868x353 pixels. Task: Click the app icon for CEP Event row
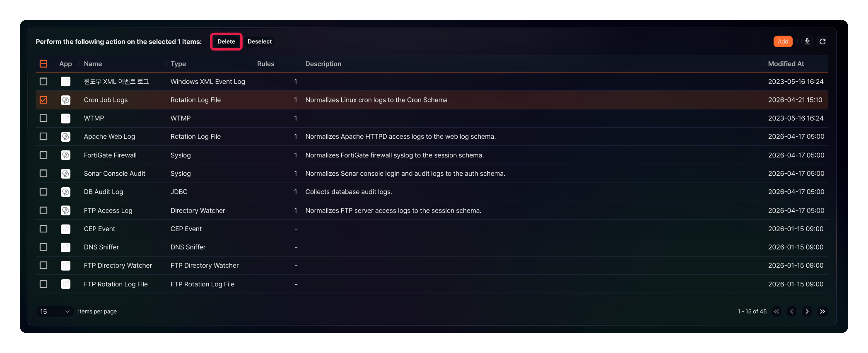(x=65, y=229)
